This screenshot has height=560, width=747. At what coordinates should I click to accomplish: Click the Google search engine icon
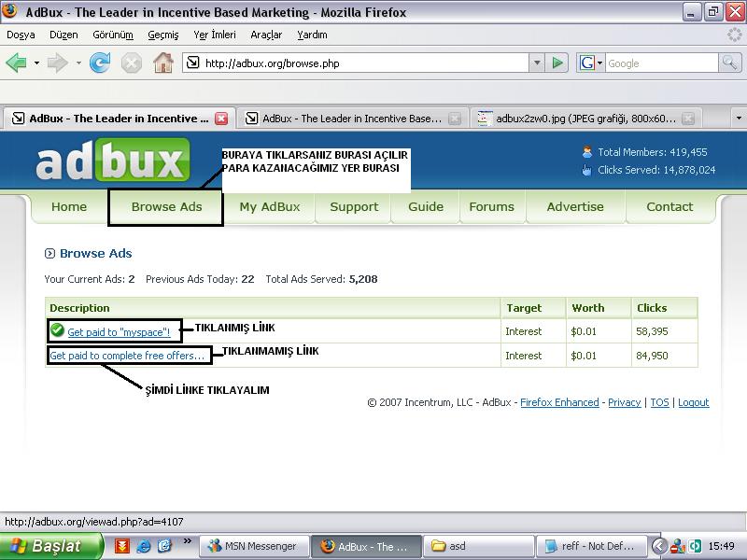click(x=587, y=63)
